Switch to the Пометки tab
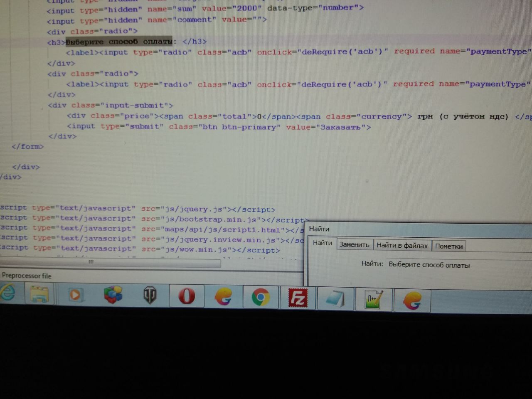 (449, 246)
